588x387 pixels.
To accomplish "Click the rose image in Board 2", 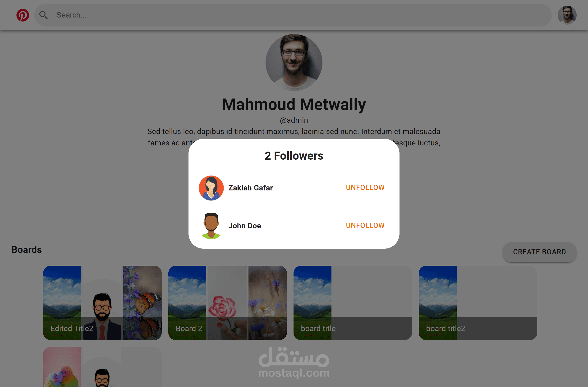I will click(227, 303).
